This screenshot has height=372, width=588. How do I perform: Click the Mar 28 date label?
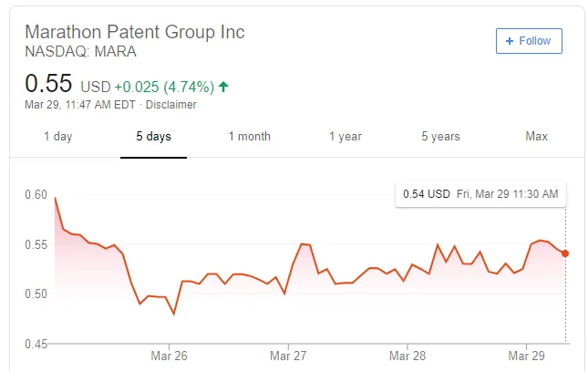coord(407,356)
